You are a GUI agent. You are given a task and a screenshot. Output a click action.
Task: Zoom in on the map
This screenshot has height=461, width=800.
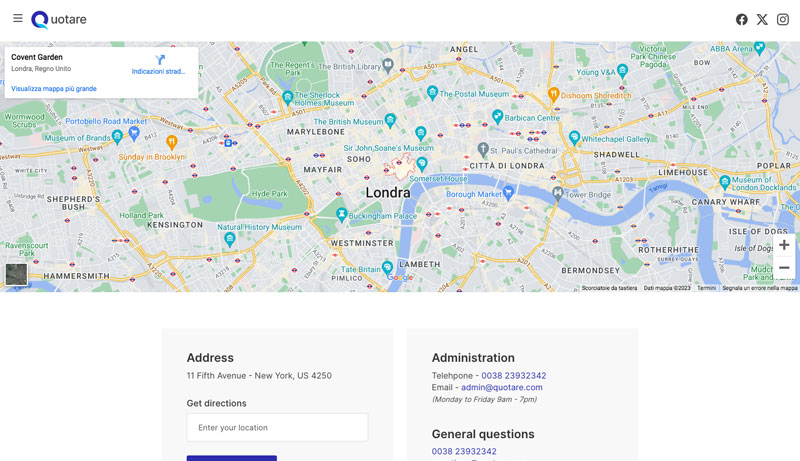click(x=783, y=245)
